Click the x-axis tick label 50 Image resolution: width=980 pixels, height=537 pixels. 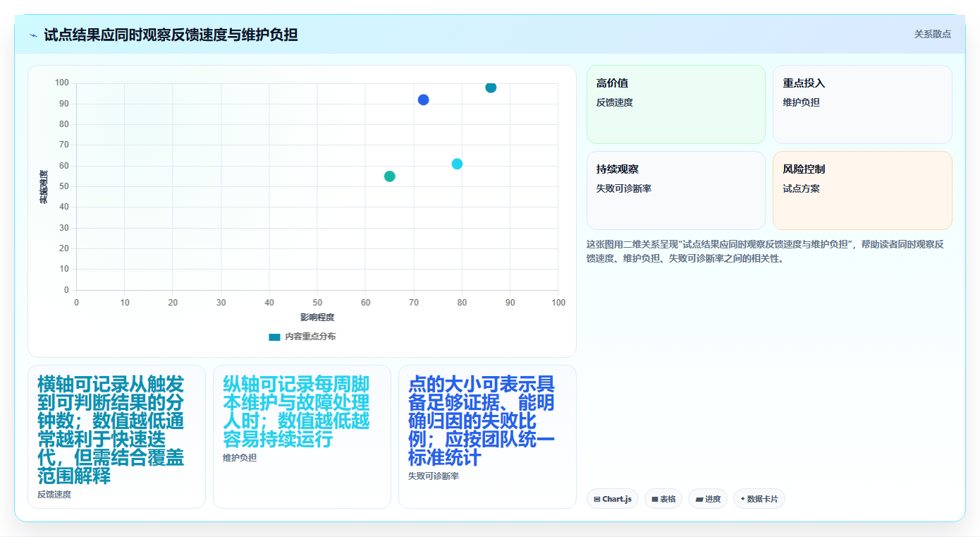click(317, 303)
